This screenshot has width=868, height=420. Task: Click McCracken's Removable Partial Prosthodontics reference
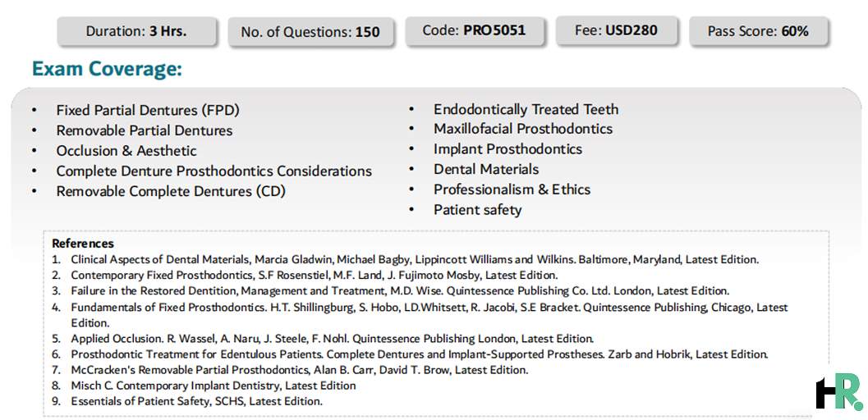pos(300,370)
